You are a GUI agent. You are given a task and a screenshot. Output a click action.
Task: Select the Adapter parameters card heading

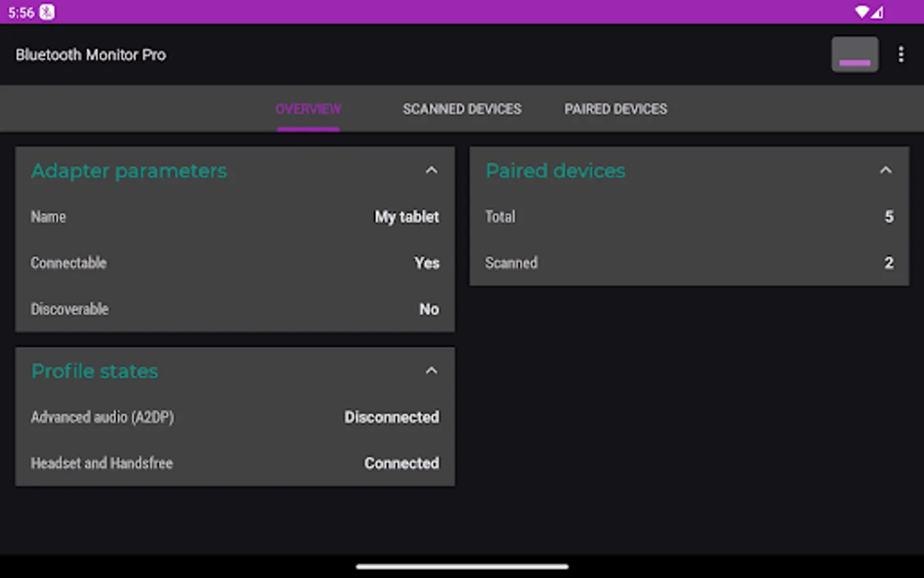(128, 171)
